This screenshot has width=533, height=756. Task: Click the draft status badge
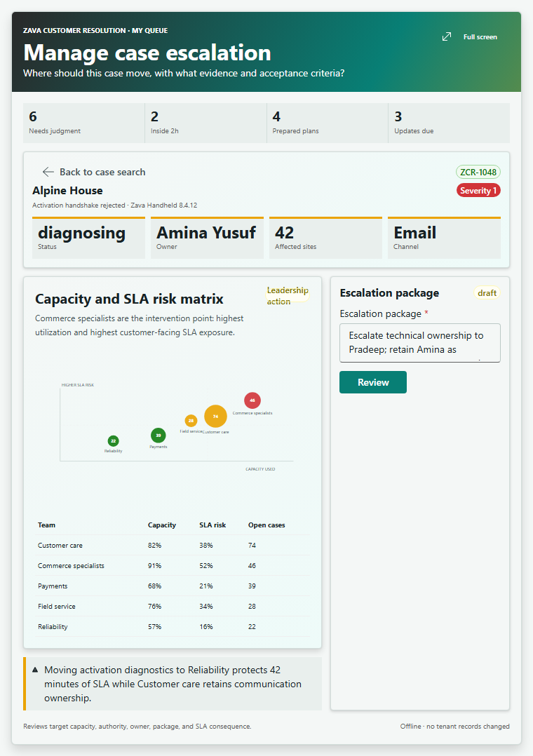(487, 293)
